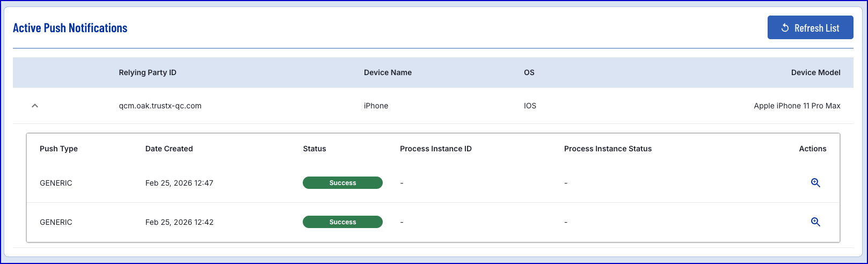Viewport: 868px width, 264px height.
Task: Click the Active Push Notifications heading
Action: [x=70, y=28]
